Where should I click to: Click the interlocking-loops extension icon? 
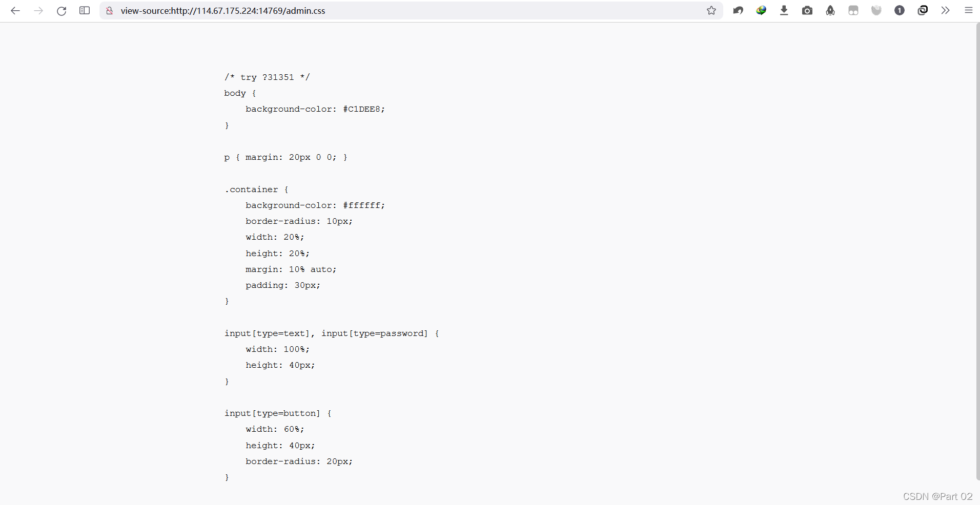click(x=923, y=10)
